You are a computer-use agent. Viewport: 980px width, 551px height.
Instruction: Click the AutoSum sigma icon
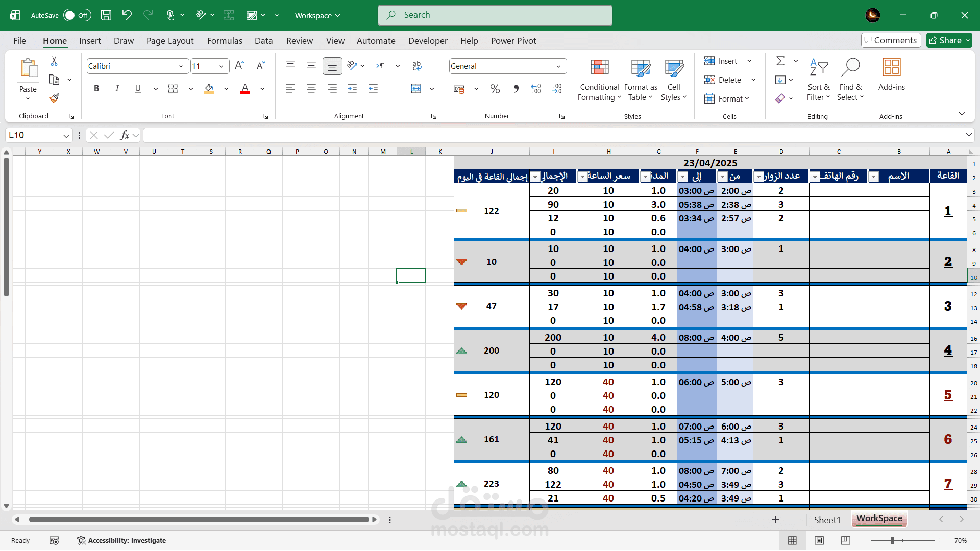click(x=780, y=61)
